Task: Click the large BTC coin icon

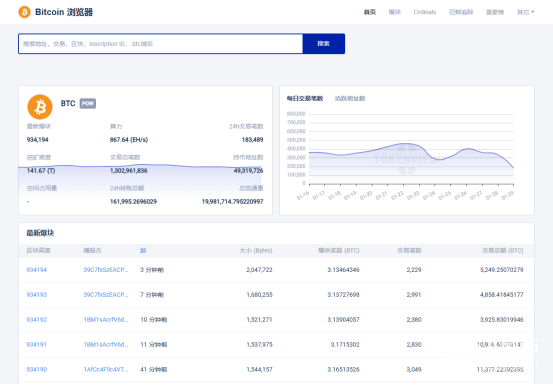Action: point(40,107)
